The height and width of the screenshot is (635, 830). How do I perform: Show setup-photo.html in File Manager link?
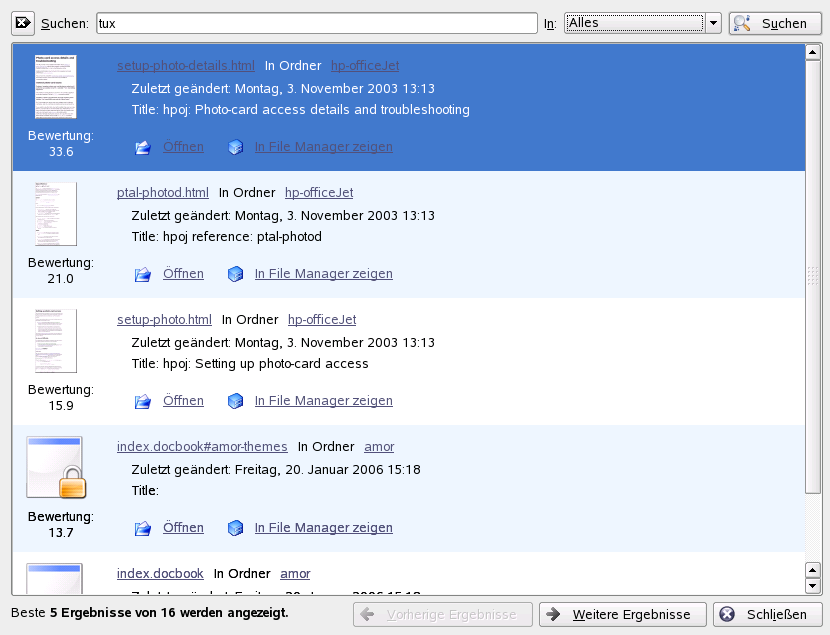pyautogui.click(x=323, y=401)
